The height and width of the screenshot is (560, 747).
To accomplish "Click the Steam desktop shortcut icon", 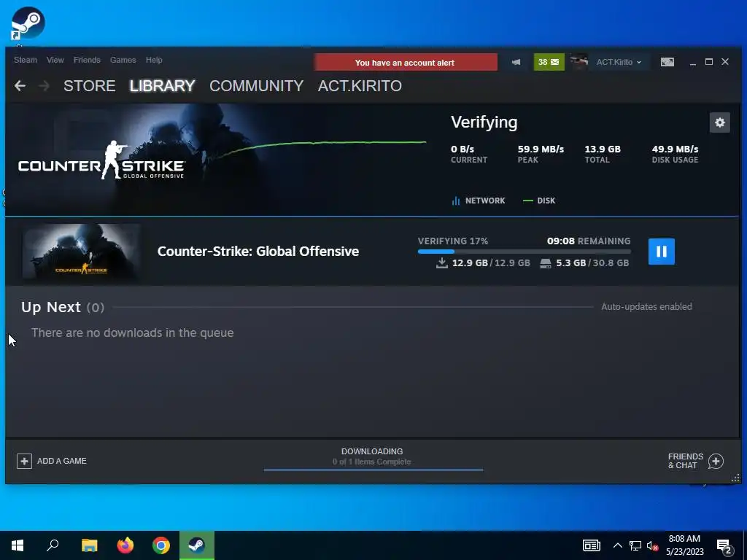I will tap(28, 23).
